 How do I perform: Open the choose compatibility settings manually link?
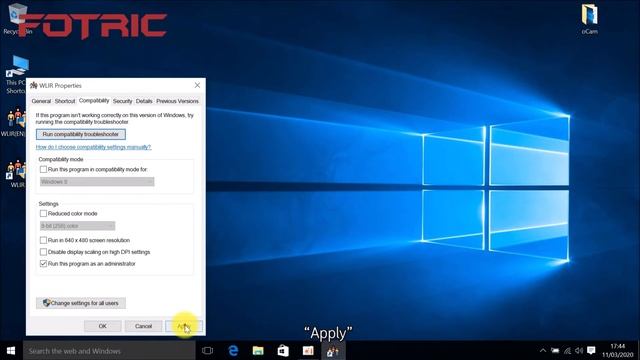click(93, 147)
